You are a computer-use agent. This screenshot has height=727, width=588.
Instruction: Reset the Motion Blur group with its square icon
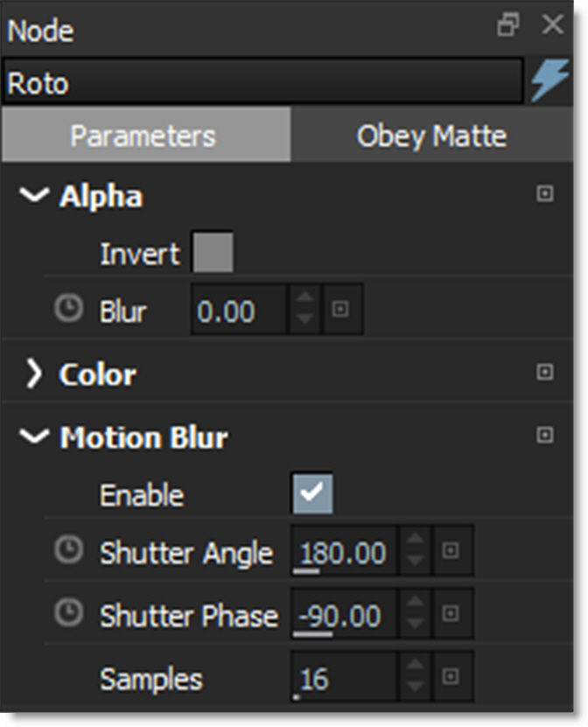tap(544, 435)
